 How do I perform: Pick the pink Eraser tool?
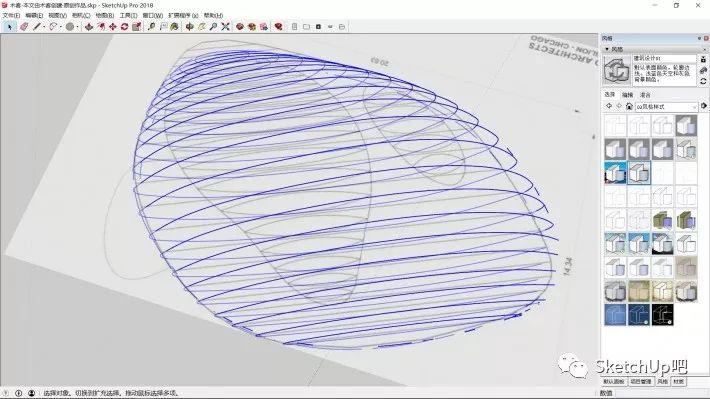24,27
